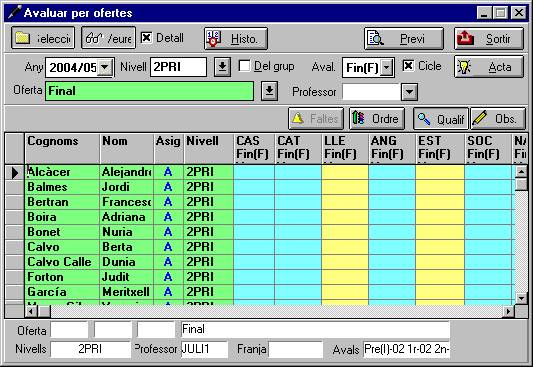Click the Sortir exit button
The height and width of the screenshot is (367, 533).
(x=489, y=38)
